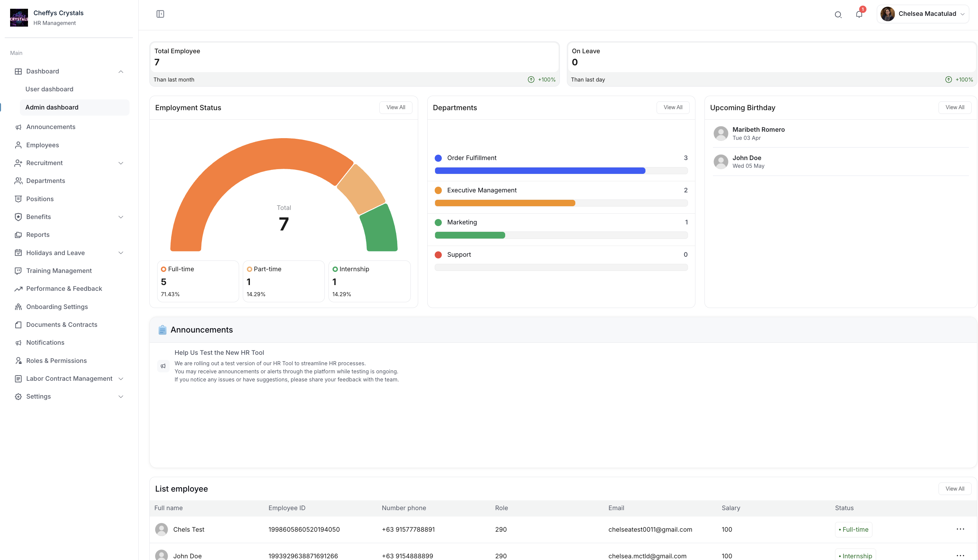
Task: Click the Reports icon in the sidebar
Action: pyautogui.click(x=18, y=235)
